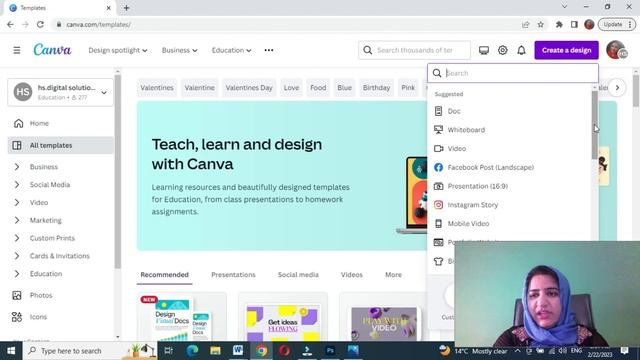Open the browser extensions puzzle icon
This screenshot has height=360, width=640.
pos(559,24)
